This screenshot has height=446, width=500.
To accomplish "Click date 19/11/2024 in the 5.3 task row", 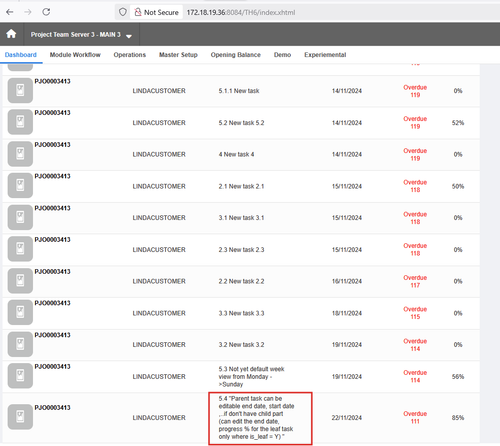I will click(347, 377).
